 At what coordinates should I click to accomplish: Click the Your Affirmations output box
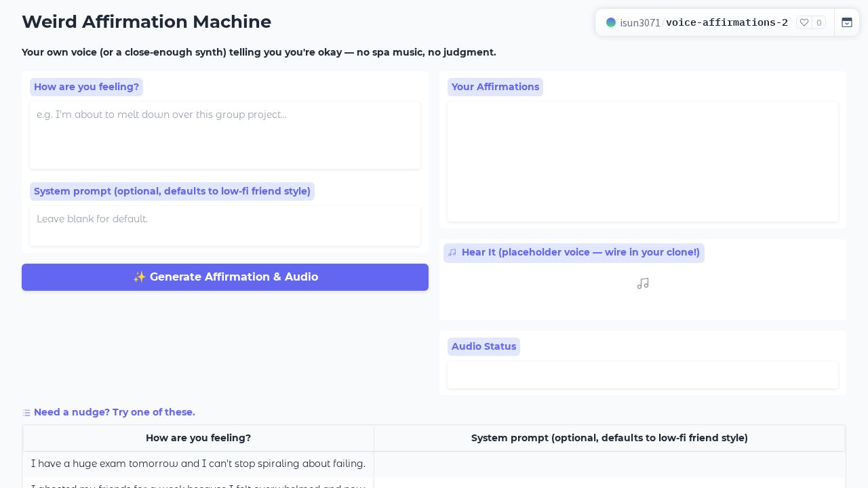643,162
